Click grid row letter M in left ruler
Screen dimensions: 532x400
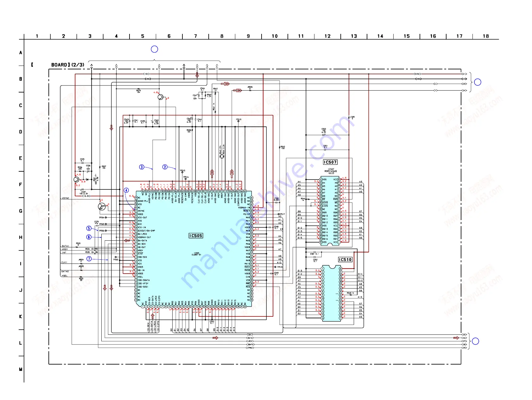click(x=21, y=369)
